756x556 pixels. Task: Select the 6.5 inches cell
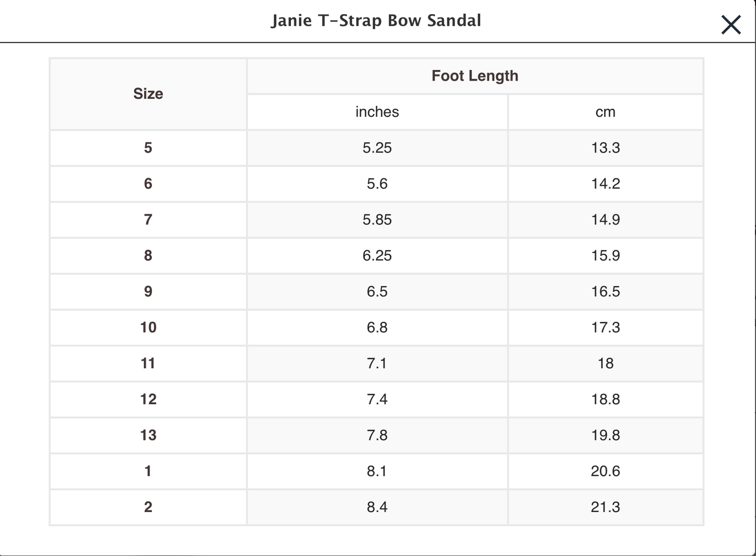pos(377,291)
